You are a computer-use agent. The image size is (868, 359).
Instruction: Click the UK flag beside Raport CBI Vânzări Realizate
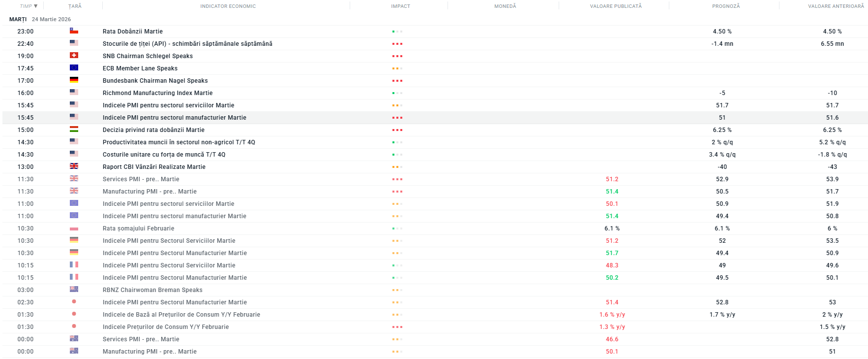(74, 166)
